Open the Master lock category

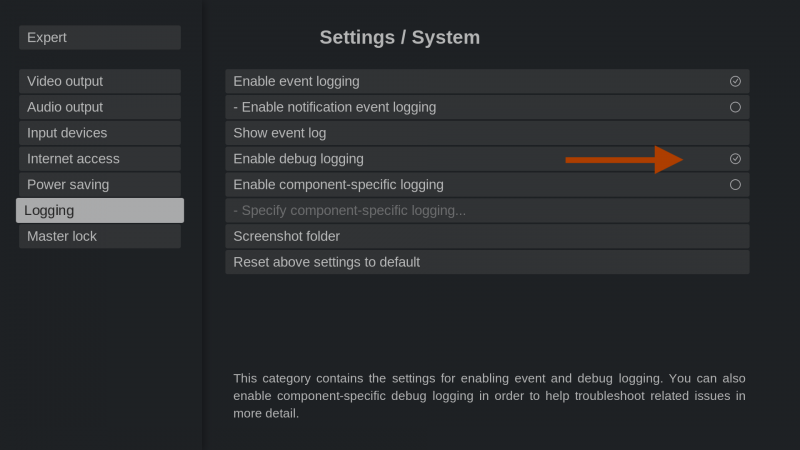tap(99, 237)
